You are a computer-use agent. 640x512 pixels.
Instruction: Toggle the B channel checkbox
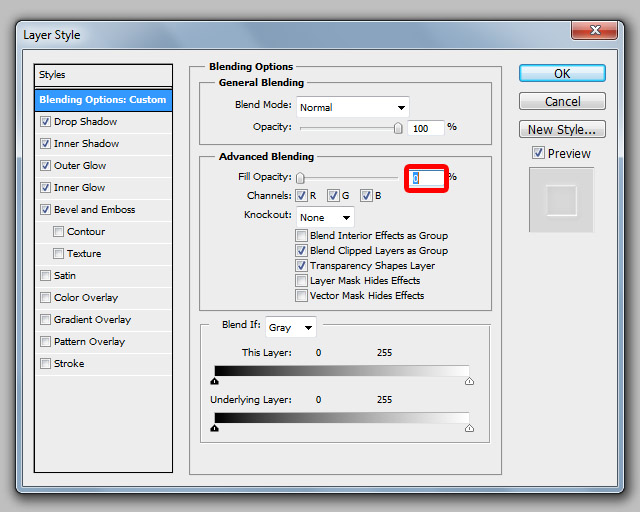366,196
